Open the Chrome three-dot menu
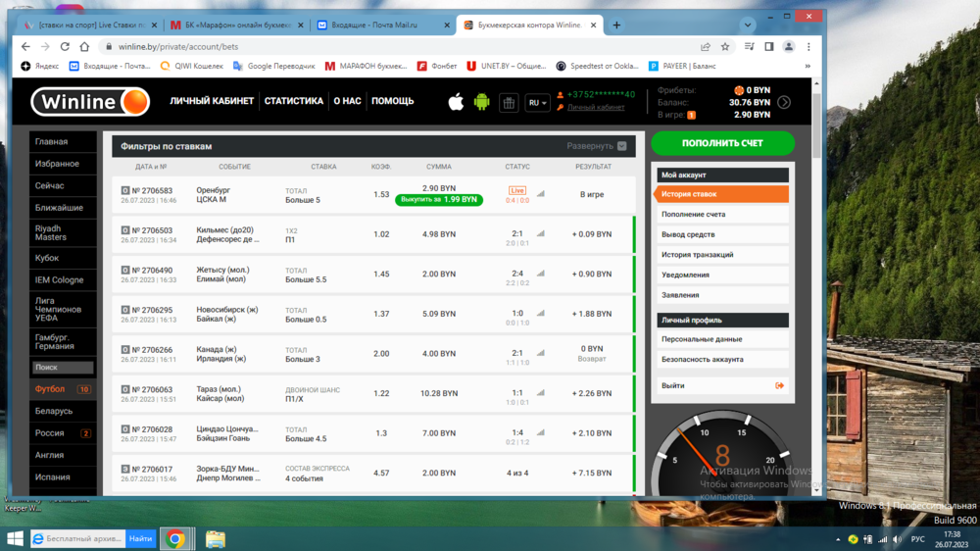Screen dimensions: 980x551 pos(809,46)
